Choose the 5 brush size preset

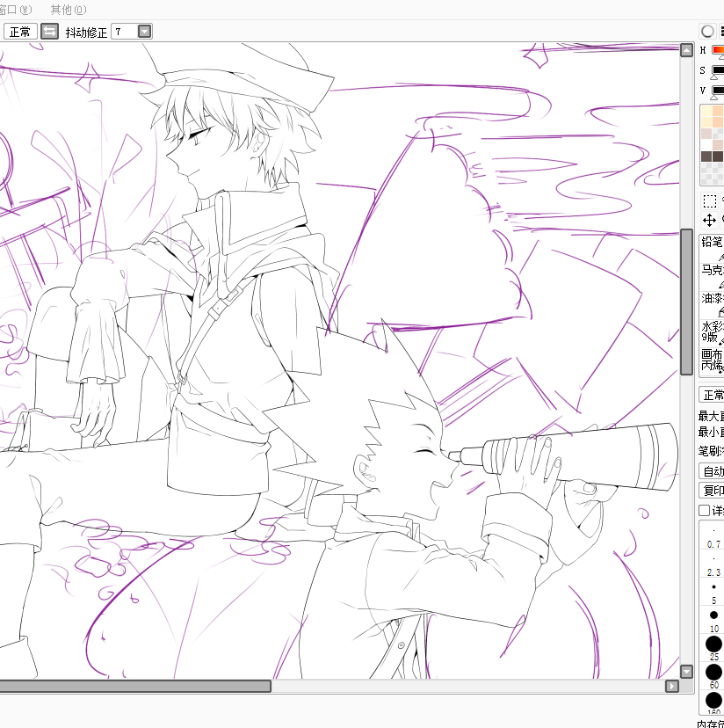[713, 592]
